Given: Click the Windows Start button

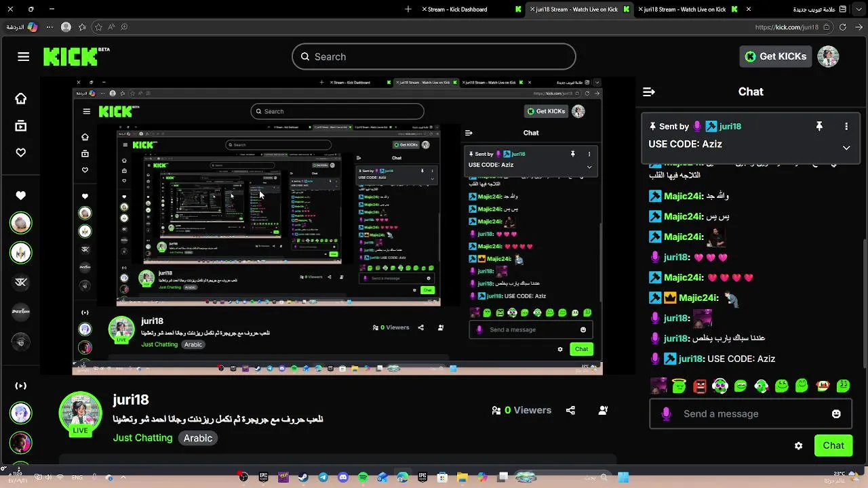Looking at the screenshot, I should [x=623, y=478].
